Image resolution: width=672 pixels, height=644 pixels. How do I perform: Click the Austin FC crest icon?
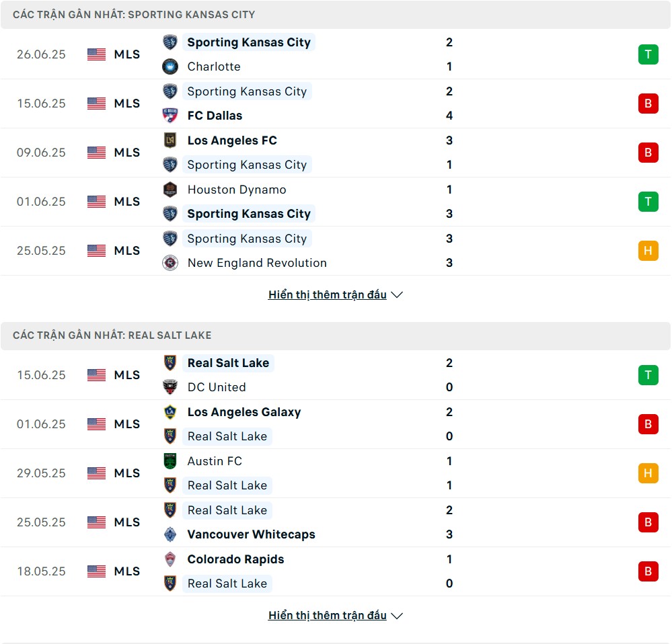point(170,460)
